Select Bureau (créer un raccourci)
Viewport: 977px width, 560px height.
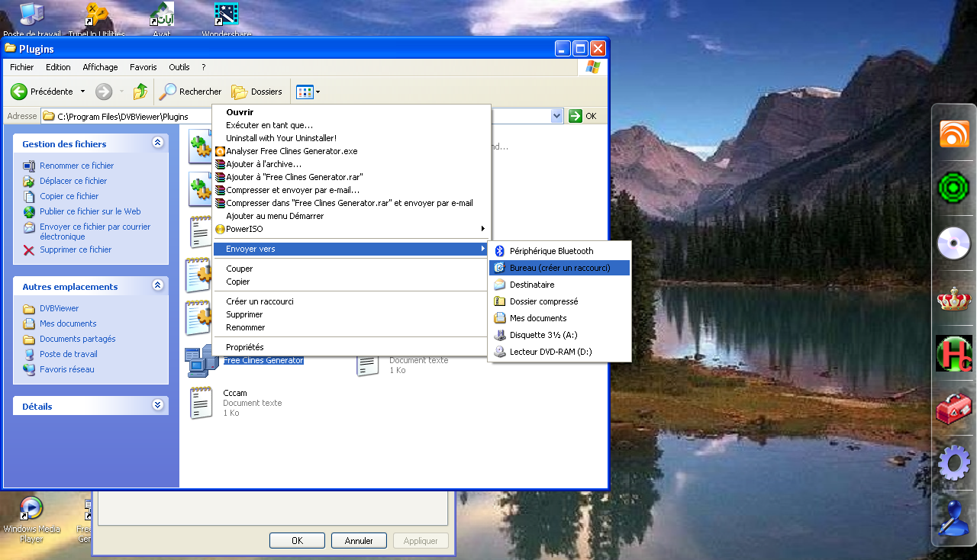tap(559, 268)
